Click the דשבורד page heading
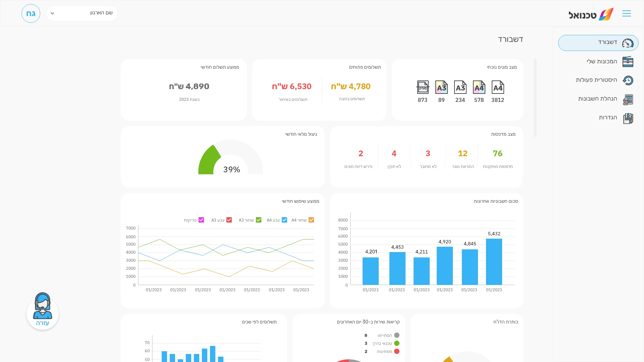The width and height of the screenshot is (644, 362). coord(511,40)
